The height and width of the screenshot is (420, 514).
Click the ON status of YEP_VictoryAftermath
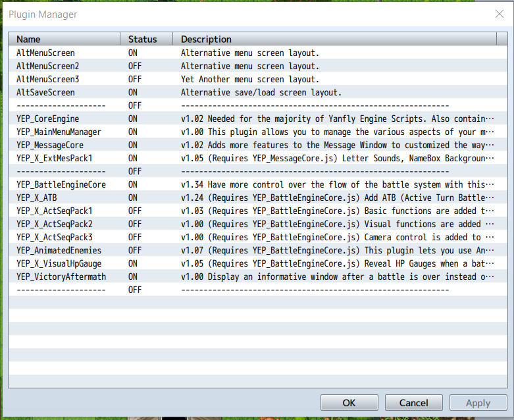click(x=133, y=276)
